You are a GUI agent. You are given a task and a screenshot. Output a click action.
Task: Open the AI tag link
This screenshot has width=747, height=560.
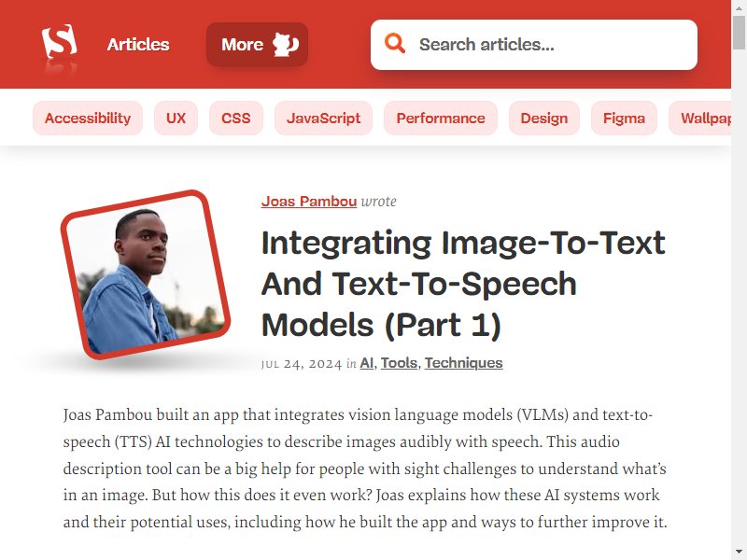coord(366,363)
